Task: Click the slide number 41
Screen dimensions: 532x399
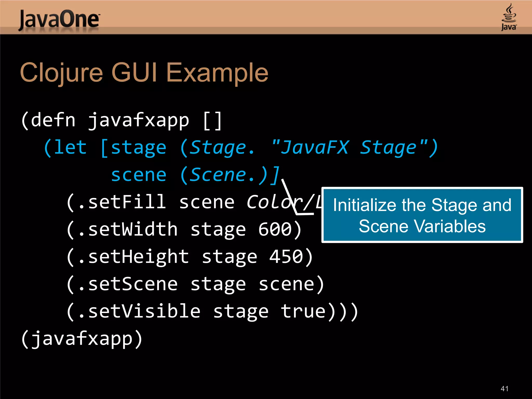Action: pos(504,389)
